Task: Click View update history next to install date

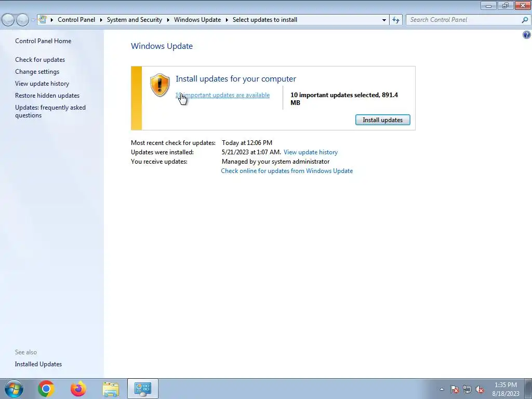Action: coord(311,152)
